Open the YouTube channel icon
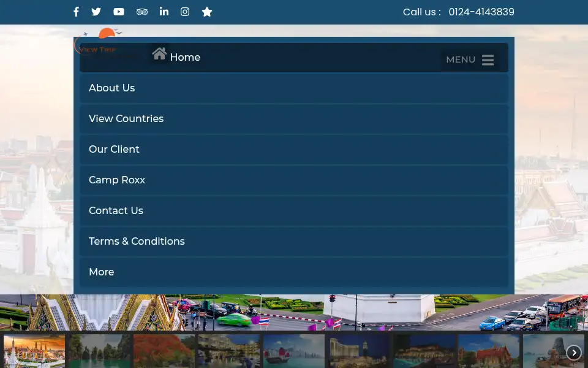The image size is (588, 368). pyautogui.click(x=119, y=12)
